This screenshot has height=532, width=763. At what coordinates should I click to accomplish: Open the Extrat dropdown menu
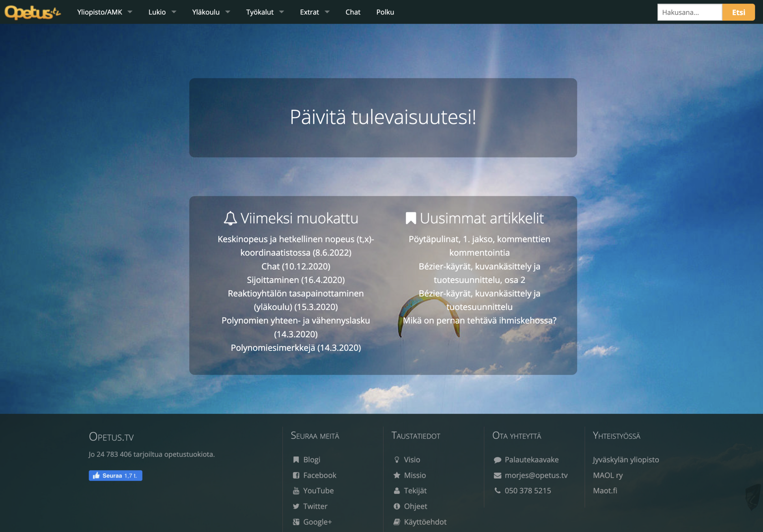click(314, 12)
